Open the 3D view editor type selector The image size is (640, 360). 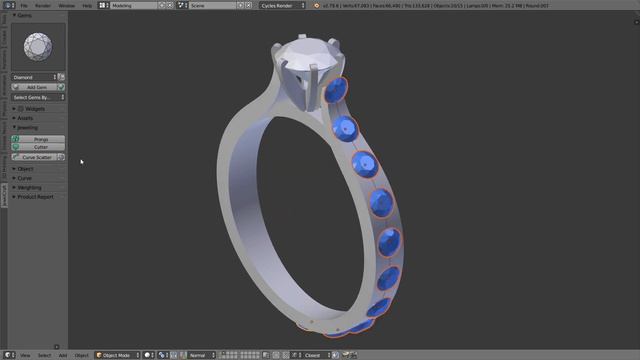click(9, 355)
